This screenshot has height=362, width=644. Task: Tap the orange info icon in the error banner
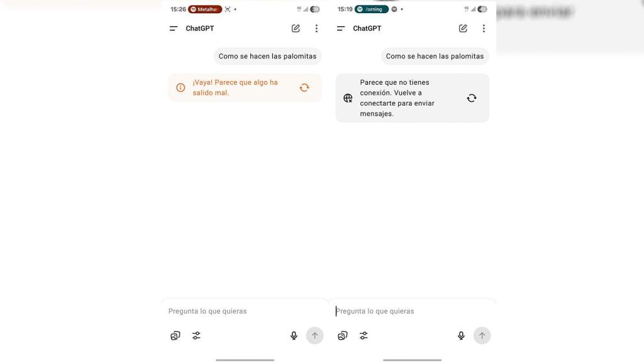tap(180, 87)
